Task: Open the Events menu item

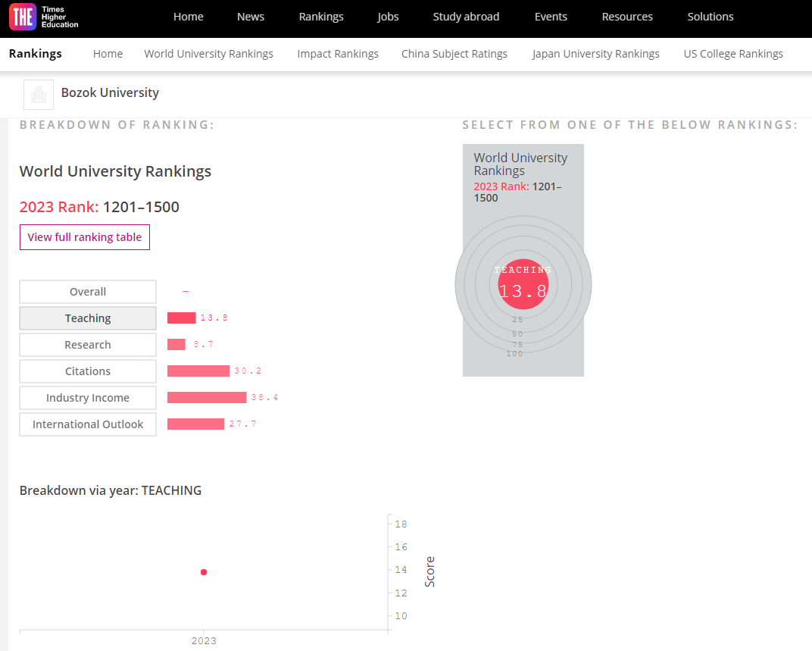Action: click(x=551, y=17)
